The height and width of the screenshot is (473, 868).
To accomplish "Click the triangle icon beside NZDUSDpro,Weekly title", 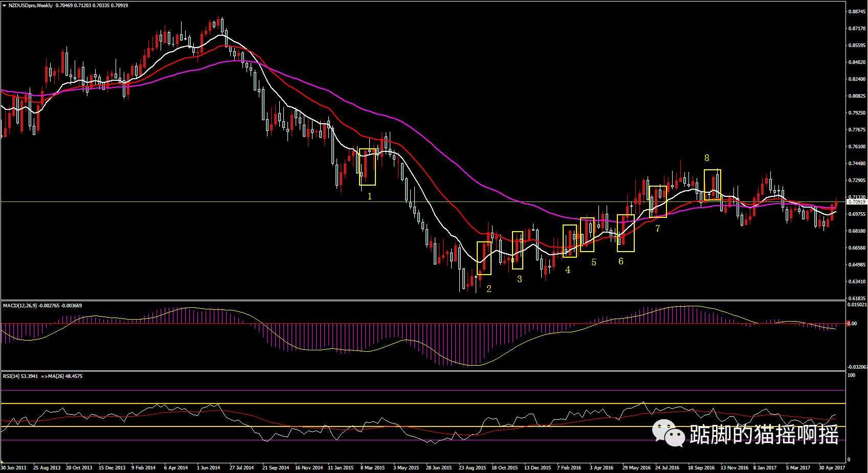I will click(x=4, y=6).
